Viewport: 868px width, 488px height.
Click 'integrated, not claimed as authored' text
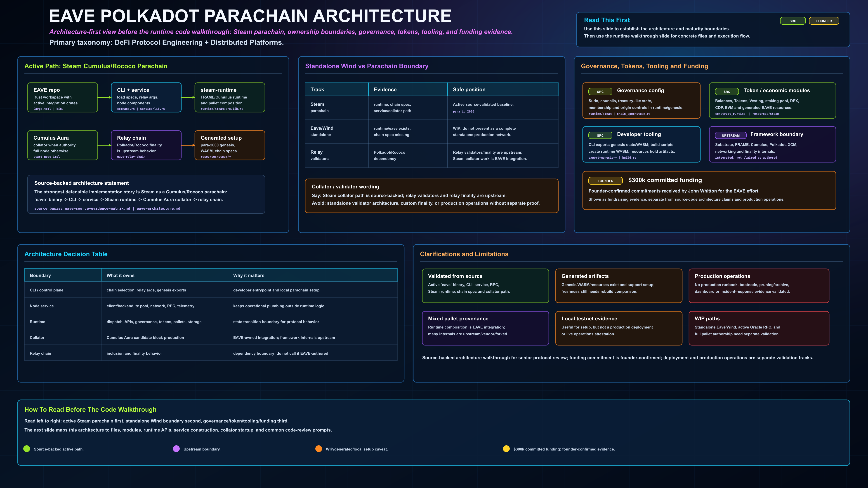pos(746,158)
